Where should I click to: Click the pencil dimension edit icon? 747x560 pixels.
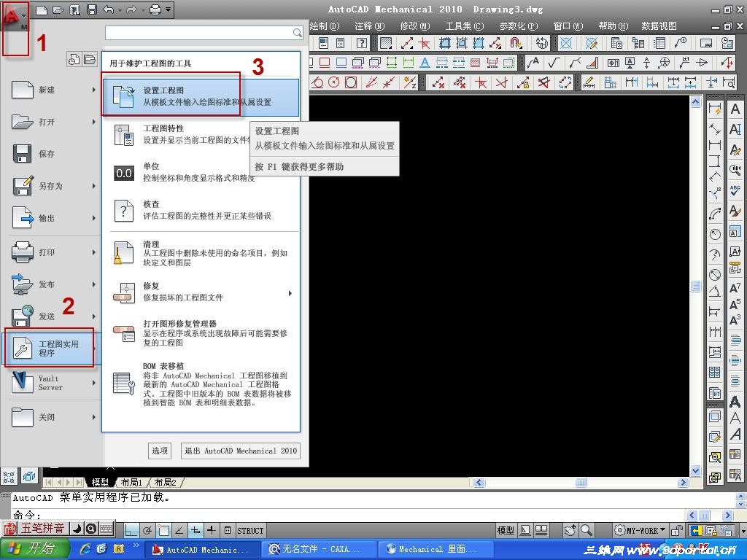(589, 83)
